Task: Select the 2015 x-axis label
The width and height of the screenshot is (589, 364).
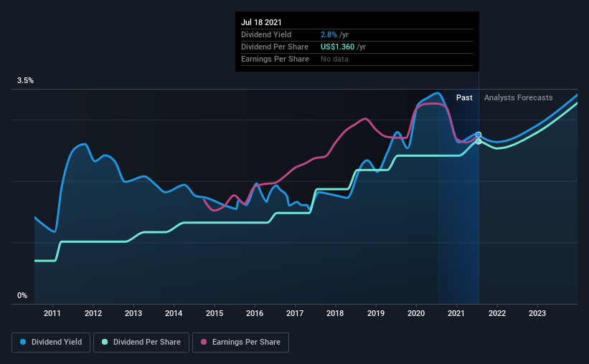Action: tap(215, 313)
